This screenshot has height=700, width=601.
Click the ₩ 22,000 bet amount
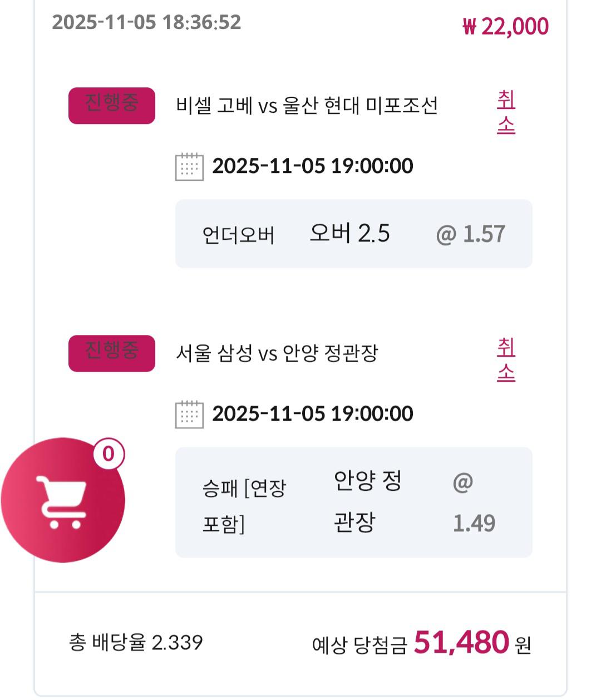click(505, 26)
